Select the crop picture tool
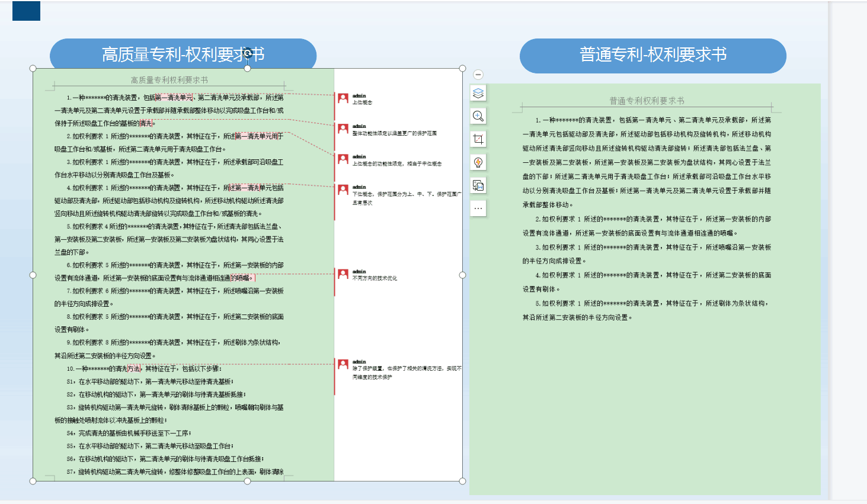The height and width of the screenshot is (504, 867). click(x=478, y=139)
